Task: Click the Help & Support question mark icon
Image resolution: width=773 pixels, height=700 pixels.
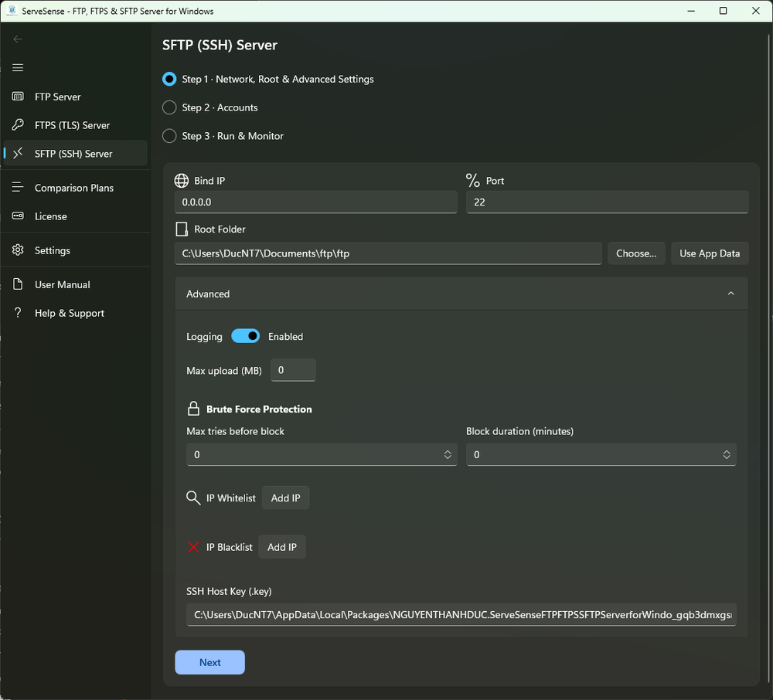Action: [x=18, y=313]
